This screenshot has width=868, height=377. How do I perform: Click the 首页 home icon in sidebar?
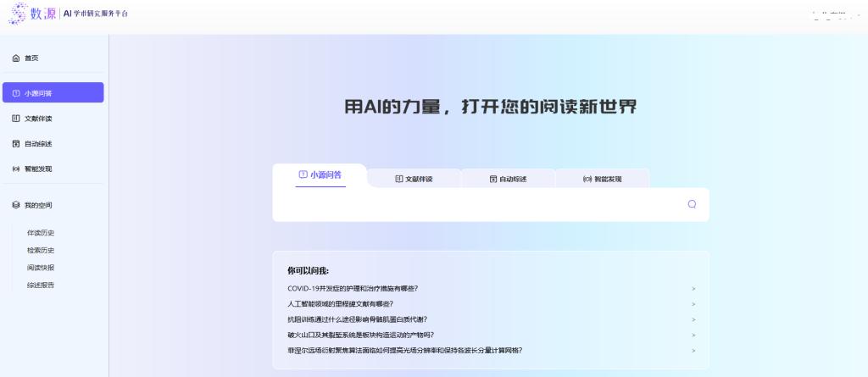[x=15, y=58]
